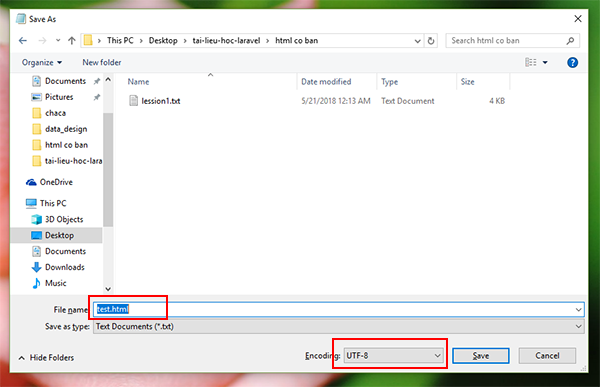Select Desktop in the breadcrumb path
The width and height of the screenshot is (600, 387).
tap(163, 41)
